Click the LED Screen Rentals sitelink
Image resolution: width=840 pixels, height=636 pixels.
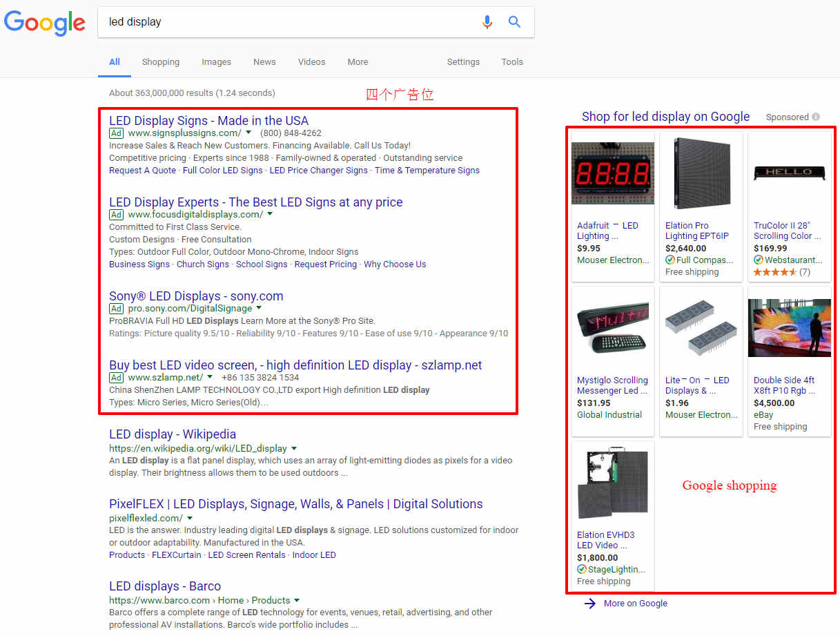(246, 555)
